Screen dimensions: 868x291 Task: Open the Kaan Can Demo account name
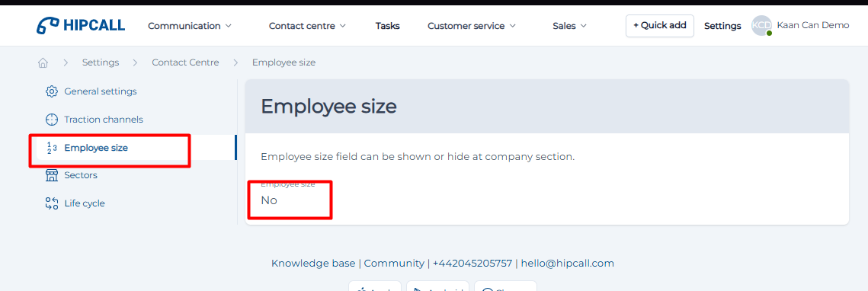click(x=813, y=25)
